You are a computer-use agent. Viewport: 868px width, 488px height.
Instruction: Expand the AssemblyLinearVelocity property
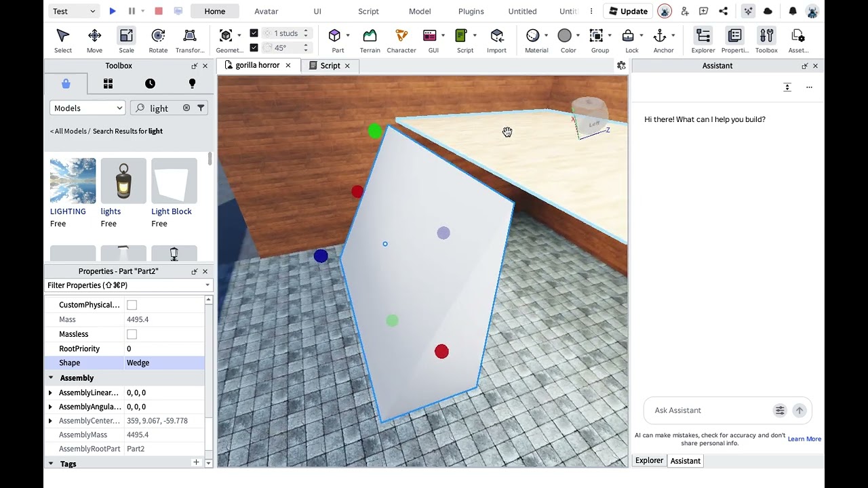click(x=50, y=392)
